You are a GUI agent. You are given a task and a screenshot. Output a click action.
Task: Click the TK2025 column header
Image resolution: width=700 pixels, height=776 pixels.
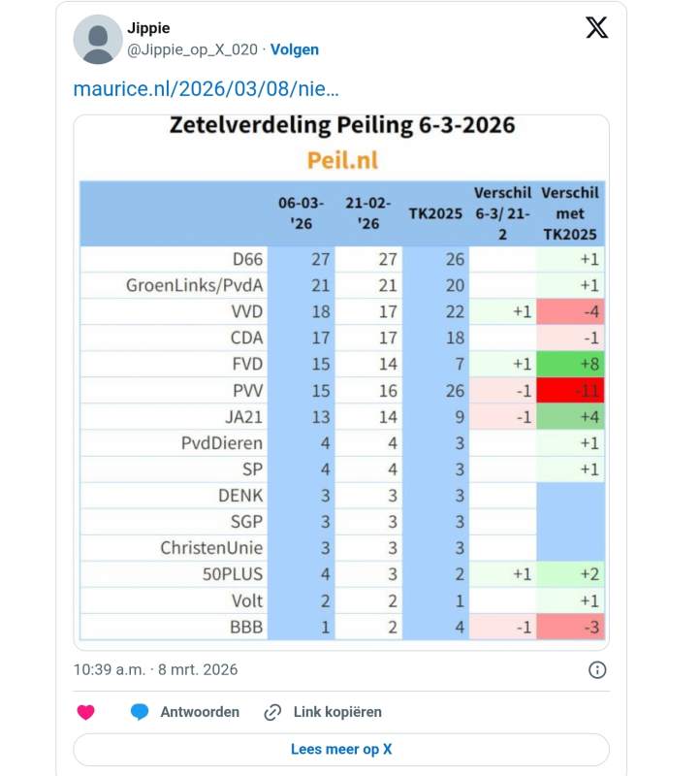[436, 214]
